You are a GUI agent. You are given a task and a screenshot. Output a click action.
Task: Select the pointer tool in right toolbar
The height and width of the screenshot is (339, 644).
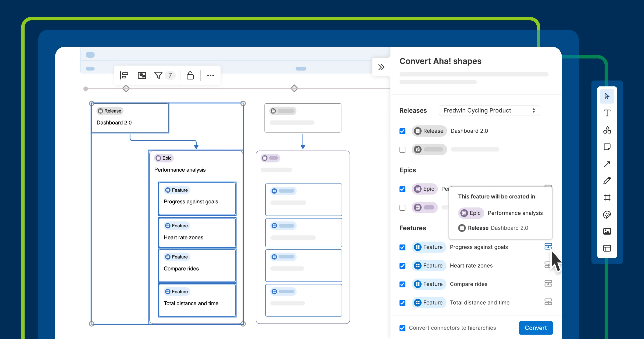point(607,96)
